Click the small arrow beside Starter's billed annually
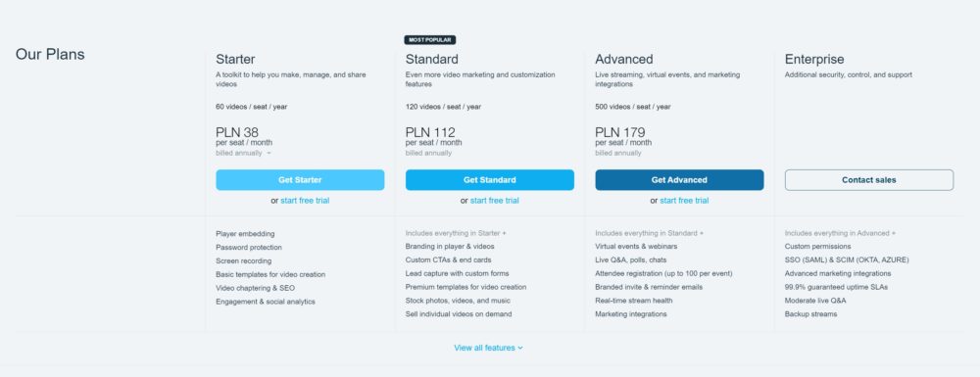This screenshot has height=377, width=980. click(x=269, y=153)
